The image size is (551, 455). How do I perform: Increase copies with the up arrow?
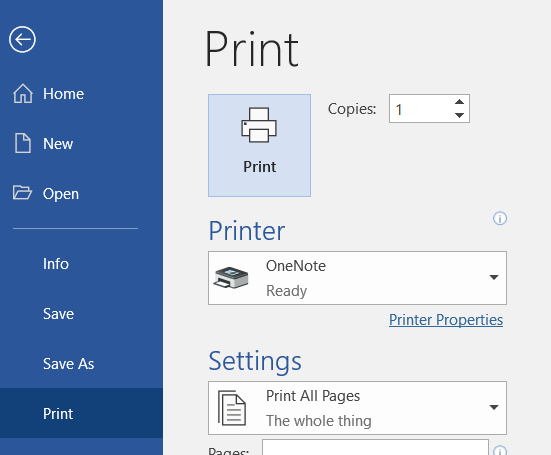click(x=459, y=102)
